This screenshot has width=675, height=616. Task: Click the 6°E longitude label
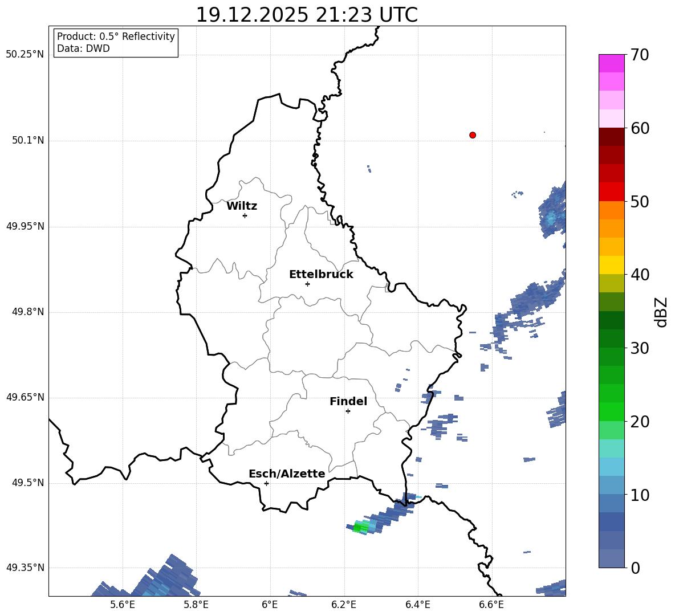(270, 605)
